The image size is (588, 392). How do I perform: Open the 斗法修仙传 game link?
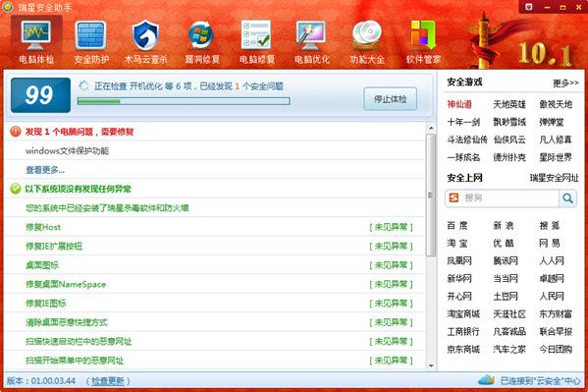(467, 140)
